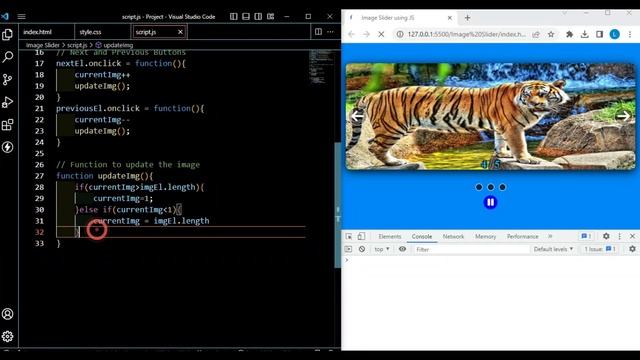Viewport: 640px width, 360px height.
Task: Click script.js in the breadcrumb
Action: pyautogui.click(x=77, y=45)
